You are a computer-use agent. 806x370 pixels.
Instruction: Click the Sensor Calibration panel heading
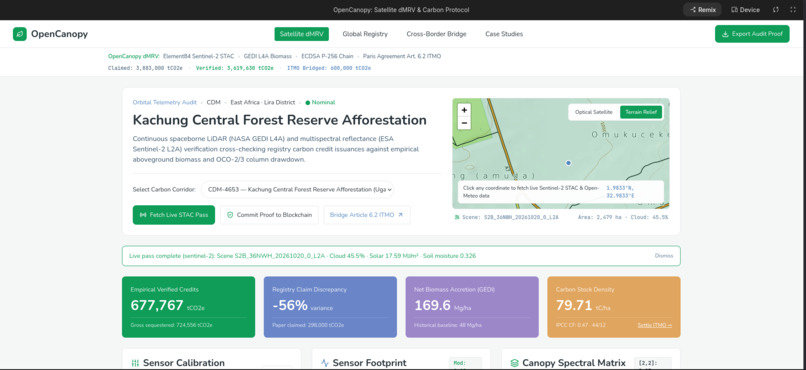point(184,363)
